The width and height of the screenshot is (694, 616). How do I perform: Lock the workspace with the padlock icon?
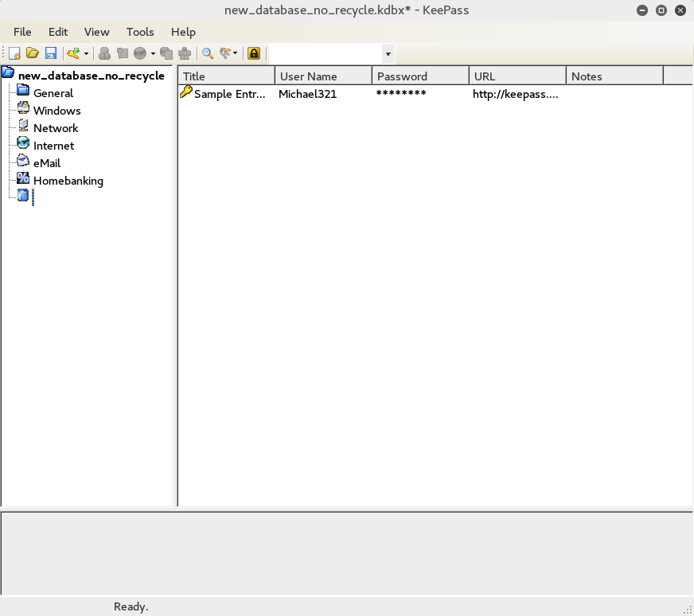tap(254, 53)
